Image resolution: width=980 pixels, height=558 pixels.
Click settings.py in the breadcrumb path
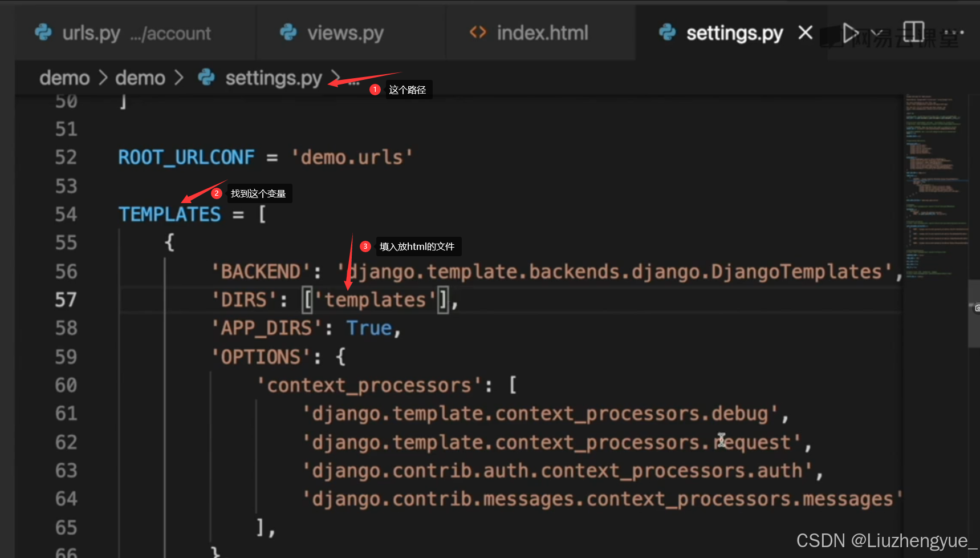(273, 78)
